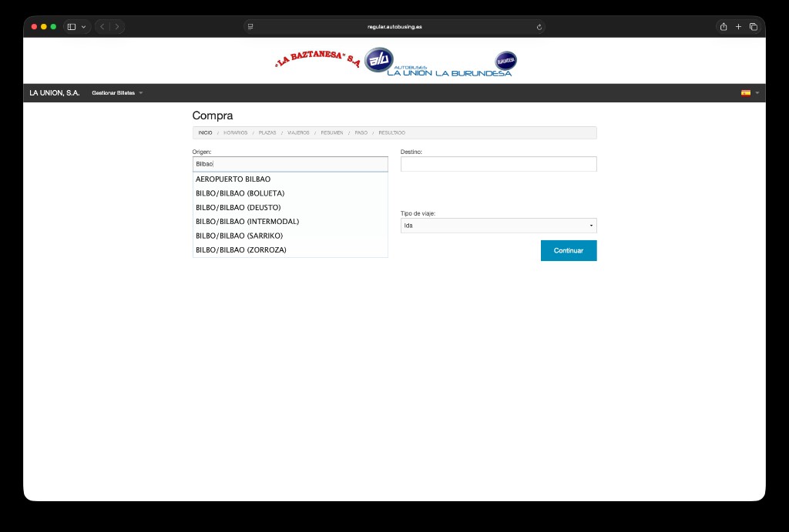Screen dimensions: 789x532
Task: Click the Destino input field
Action: tap(499, 164)
